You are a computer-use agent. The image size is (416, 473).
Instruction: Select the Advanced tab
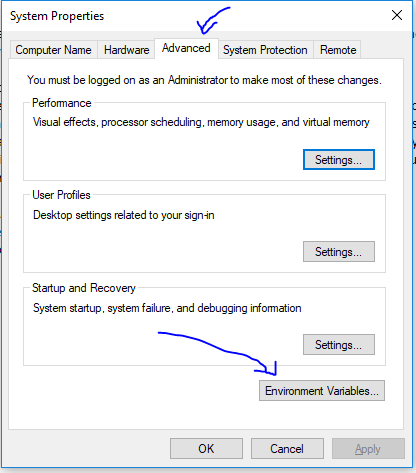click(x=186, y=49)
